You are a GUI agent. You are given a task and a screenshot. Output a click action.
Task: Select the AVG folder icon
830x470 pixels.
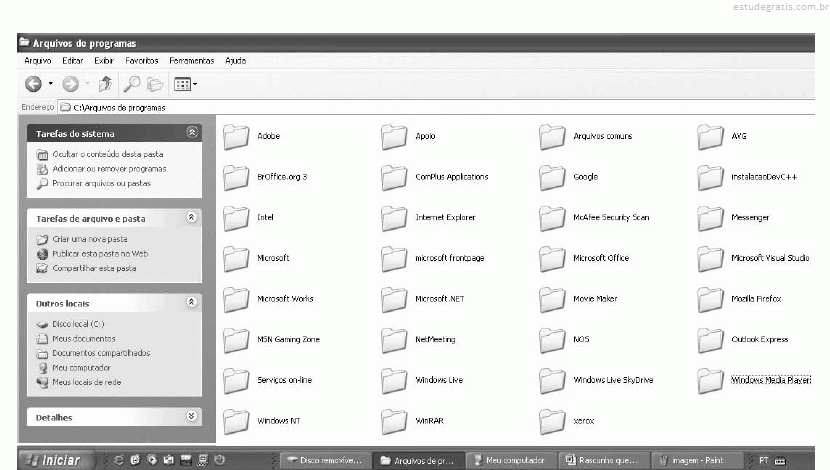click(710, 137)
